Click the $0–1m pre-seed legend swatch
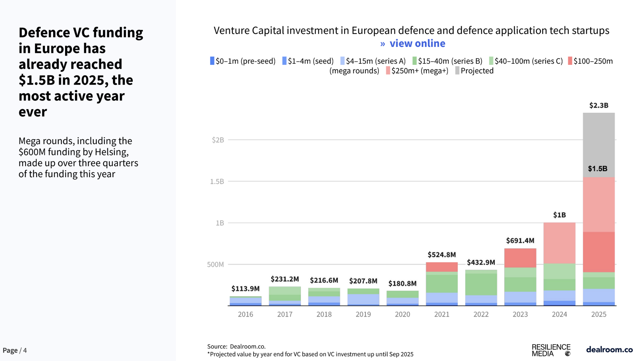This screenshot has height=361, width=644. coord(212,61)
